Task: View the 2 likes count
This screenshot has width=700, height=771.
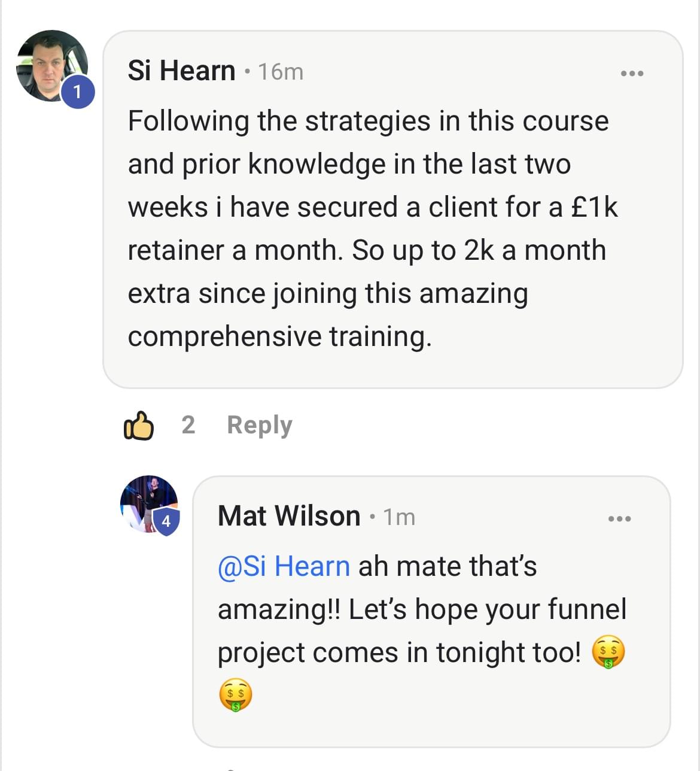Action: pyautogui.click(x=188, y=425)
